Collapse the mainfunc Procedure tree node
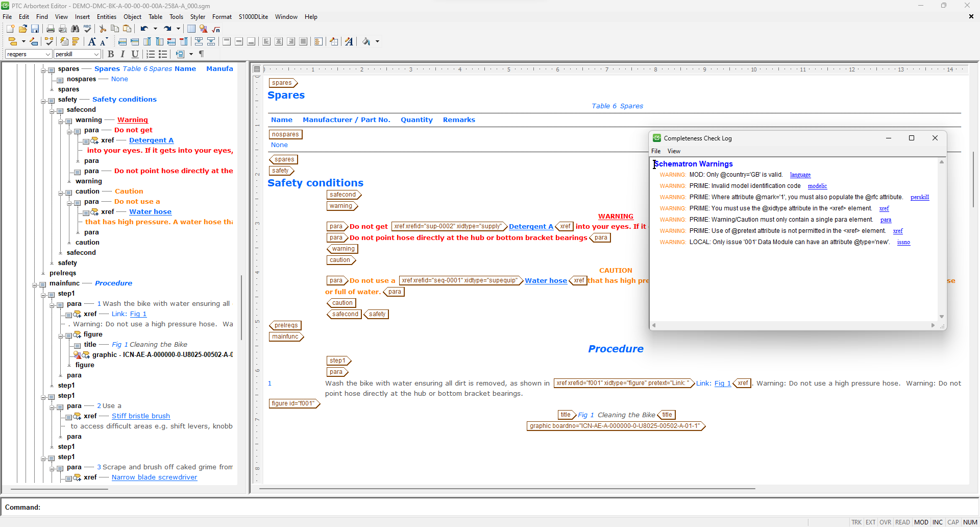Viewport: 980px width, 527px height. [35, 284]
